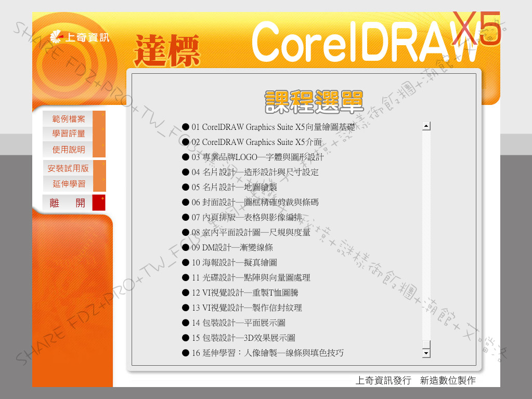The height and width of the screenshot is (399, 532).
Task: Open lesson 02 CorelDRAW Graphics Suite X5介面
Action: click(x=256, y=142)
